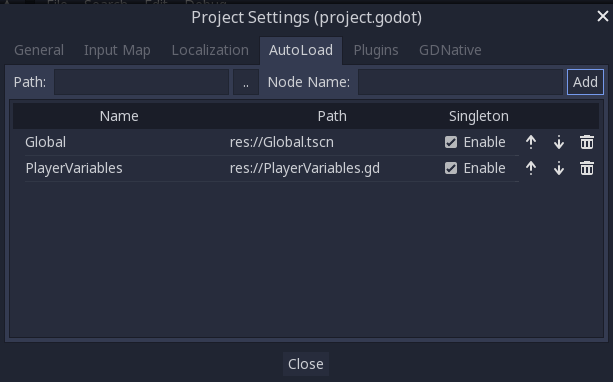613x382 pixels.
Task: Go to the GDNative tab
Action: coord(450,50)
